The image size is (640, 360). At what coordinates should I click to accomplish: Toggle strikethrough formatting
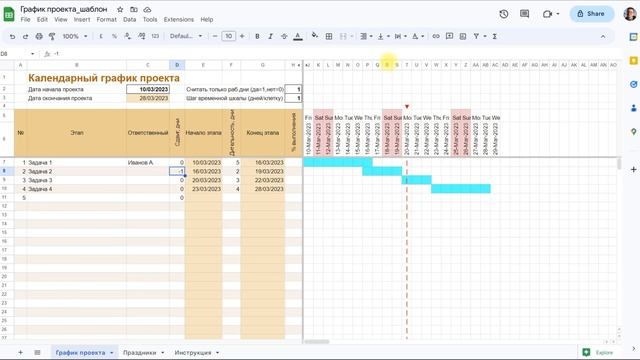pyautogui.click(x=284, y=36)
